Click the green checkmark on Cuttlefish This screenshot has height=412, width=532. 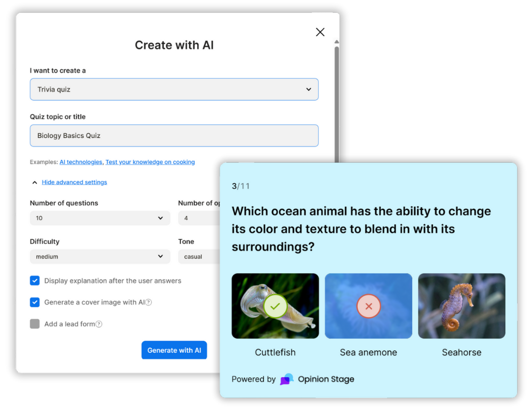click(x=275, y=306)
